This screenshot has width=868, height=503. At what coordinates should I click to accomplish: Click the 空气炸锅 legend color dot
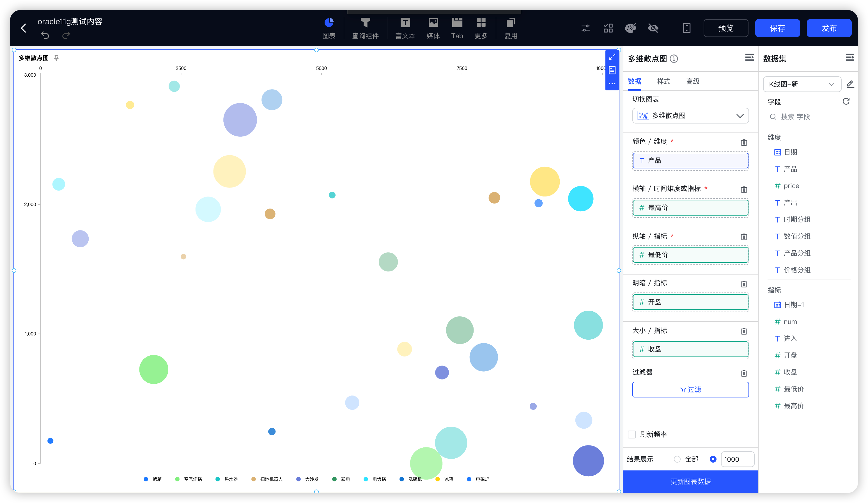coord(177,479)
